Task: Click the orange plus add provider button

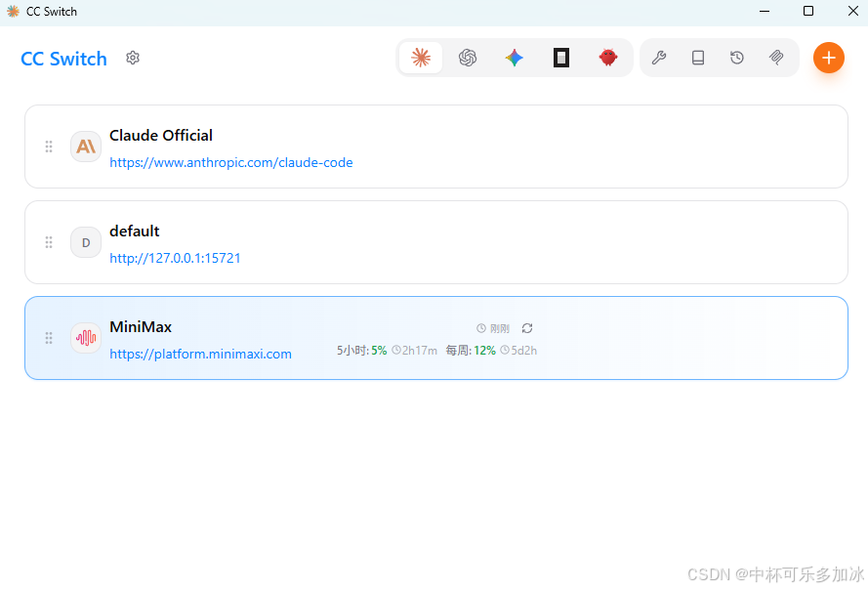Action: tap(829, 58)
